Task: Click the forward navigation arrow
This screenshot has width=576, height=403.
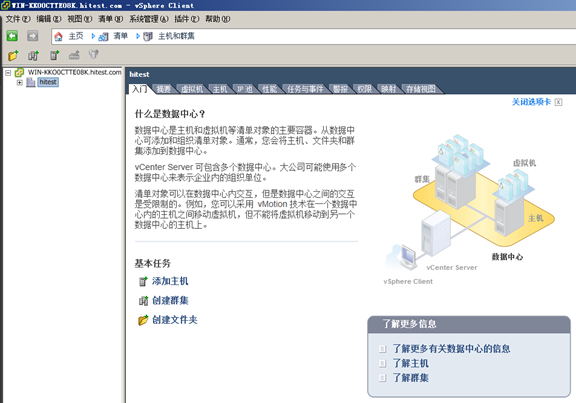Action: point(33,36)
